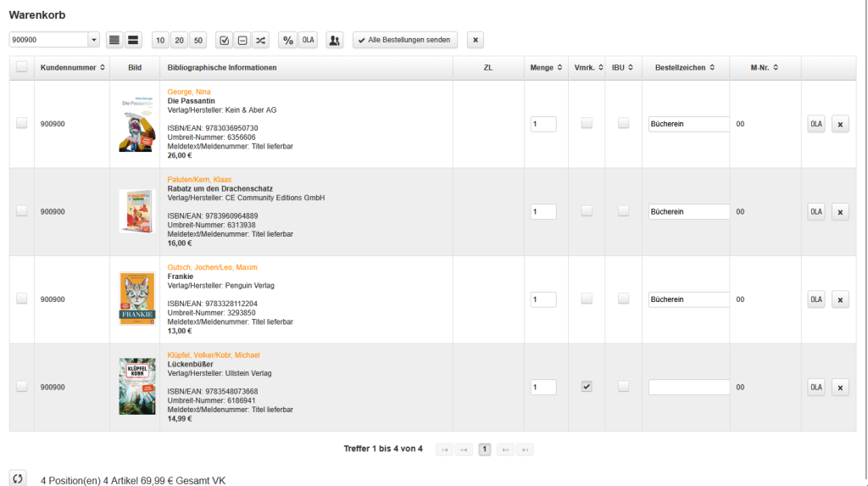Click the compact list view icon
The height and width of the screenshot is (486, 868).
(x=114, y=40)
